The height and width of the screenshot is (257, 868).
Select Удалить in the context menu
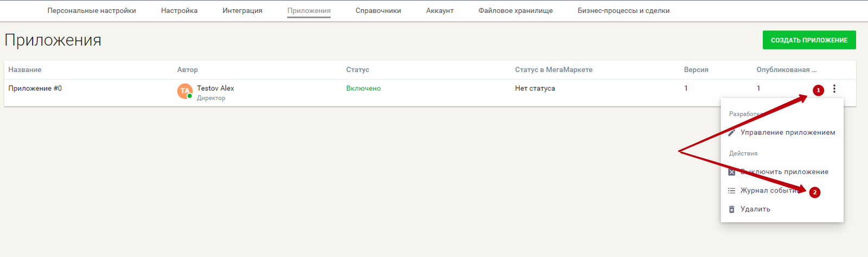tap(755, 209)
